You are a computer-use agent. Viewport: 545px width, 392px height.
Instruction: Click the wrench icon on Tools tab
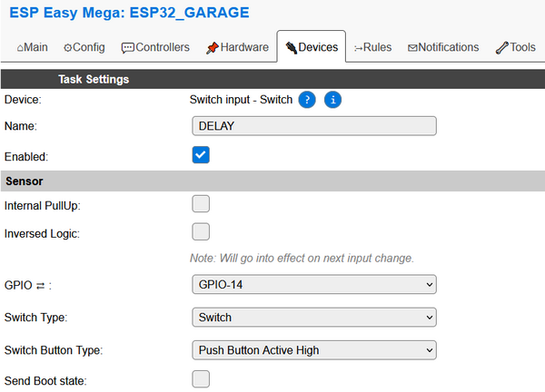[502, 48]
